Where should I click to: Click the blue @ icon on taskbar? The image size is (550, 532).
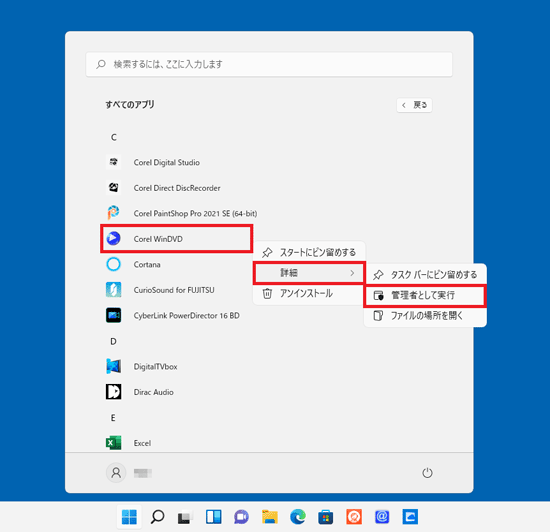point(382,517)
